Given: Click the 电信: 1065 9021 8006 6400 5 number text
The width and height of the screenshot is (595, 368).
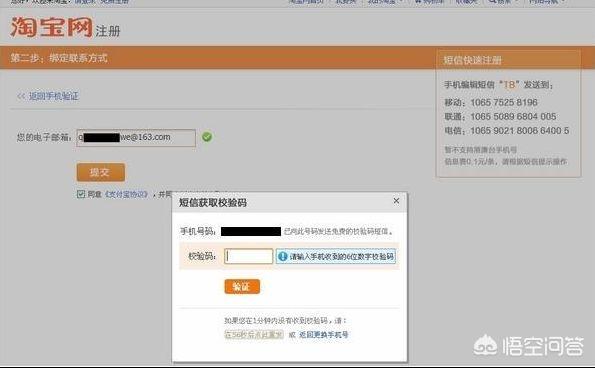Looking at the screenshot, I should tap(507, 131).
